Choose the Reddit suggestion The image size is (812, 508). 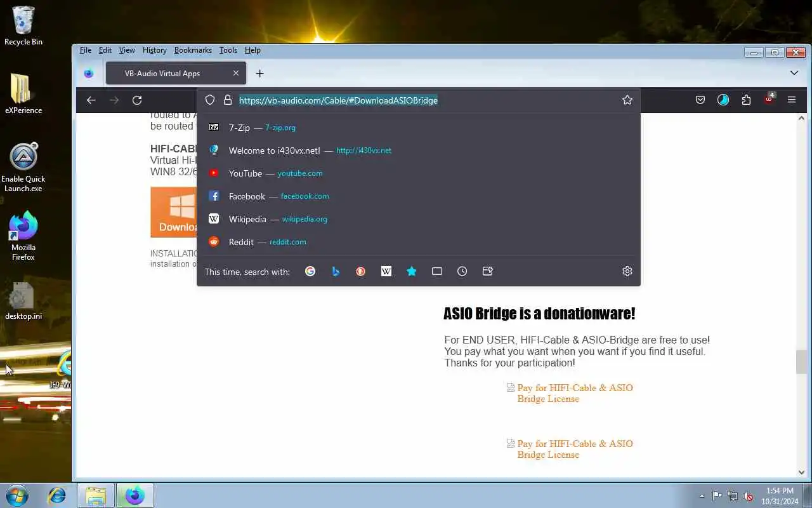coord(419,242)
